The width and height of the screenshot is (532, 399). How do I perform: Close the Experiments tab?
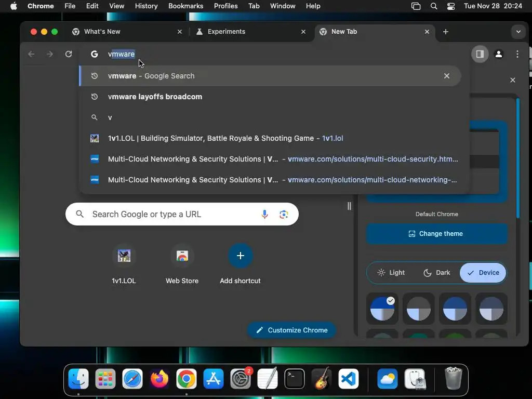(x=303, y=32)
